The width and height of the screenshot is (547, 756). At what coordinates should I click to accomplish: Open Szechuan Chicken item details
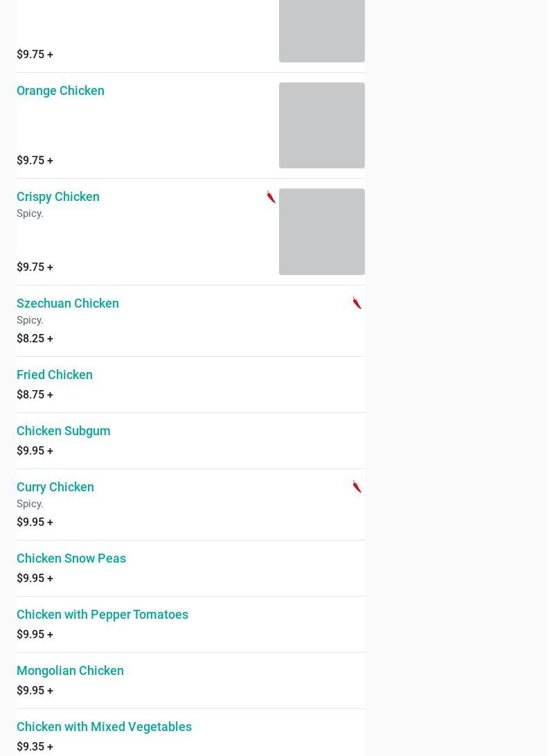(68, 303)
